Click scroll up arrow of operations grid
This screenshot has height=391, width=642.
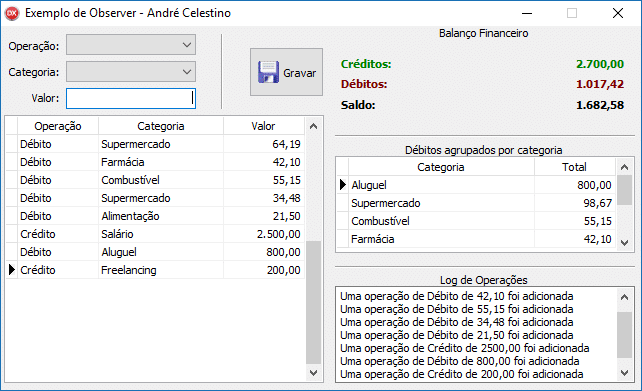point(314,126)
